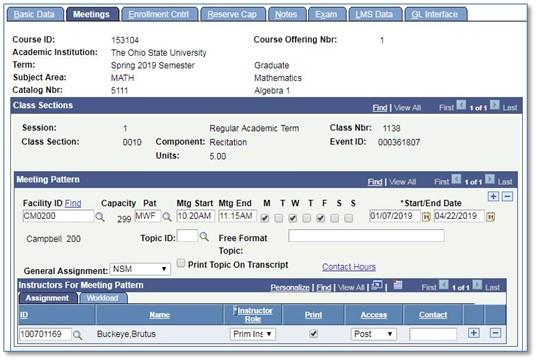536x360 pixels.
Task: Sort instructors by Name column header
Action: point(159,315)
